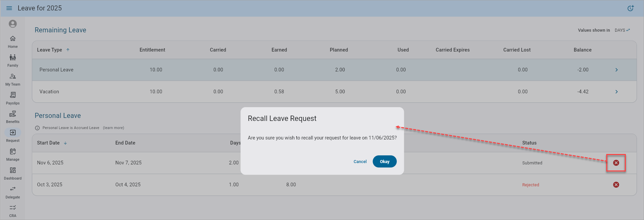The height and width of the screenshot is (220, 644).
Task: Expand Vacation row chevron
Action: pos(616,92)
